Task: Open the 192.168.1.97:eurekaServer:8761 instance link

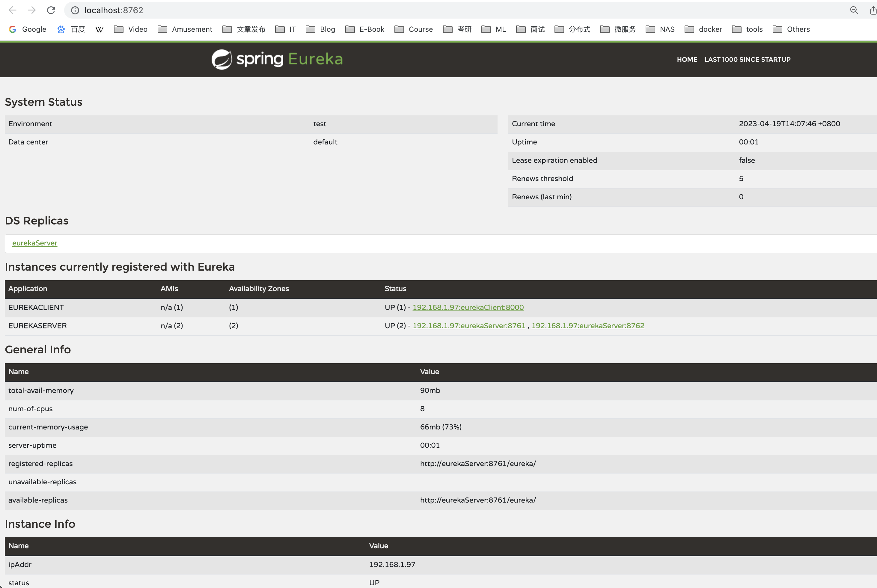Action: (x=469, y=326)
